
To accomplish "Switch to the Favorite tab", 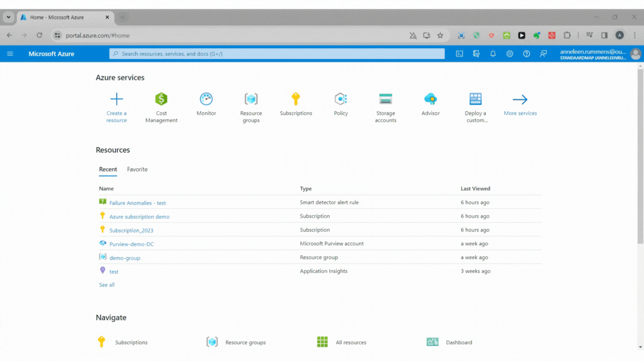I will tap(137, 169).
